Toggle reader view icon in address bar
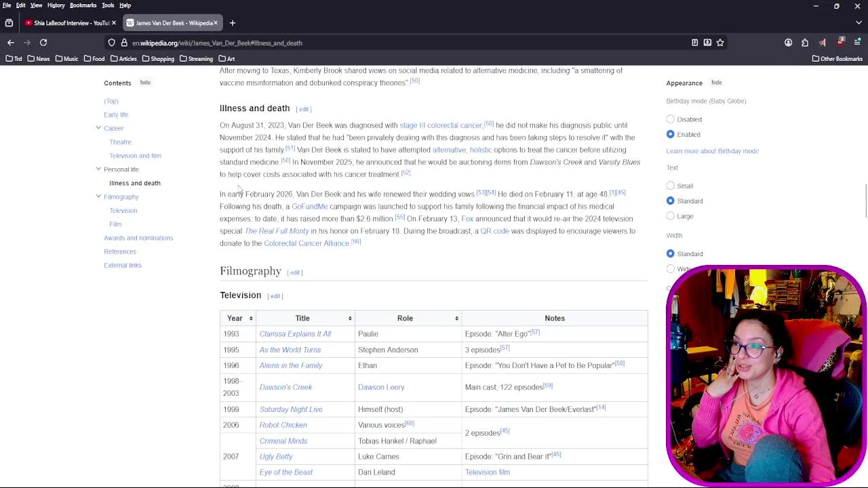The image size is (868, 488). tap(694, 43)
